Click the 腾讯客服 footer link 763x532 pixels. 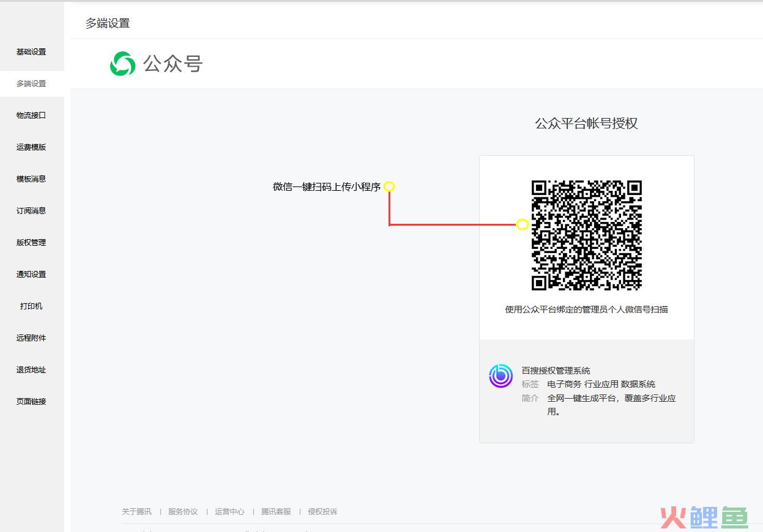(x=275, y=511)
